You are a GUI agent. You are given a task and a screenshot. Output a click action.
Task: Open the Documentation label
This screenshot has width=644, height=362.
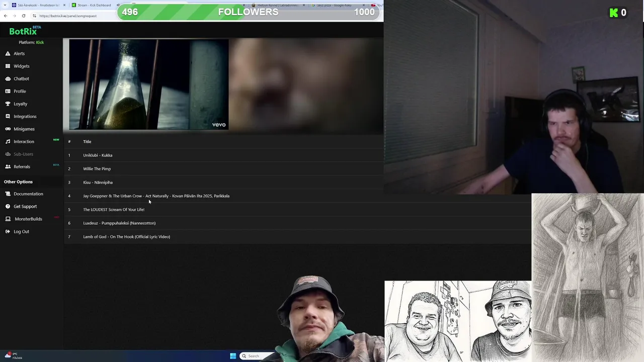(x=28, y=194)
